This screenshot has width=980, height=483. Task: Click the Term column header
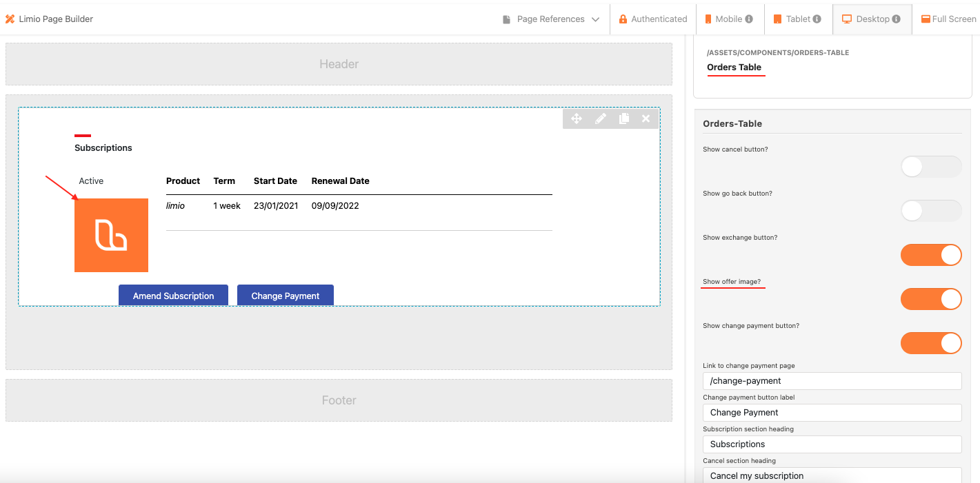coord(224,181)
